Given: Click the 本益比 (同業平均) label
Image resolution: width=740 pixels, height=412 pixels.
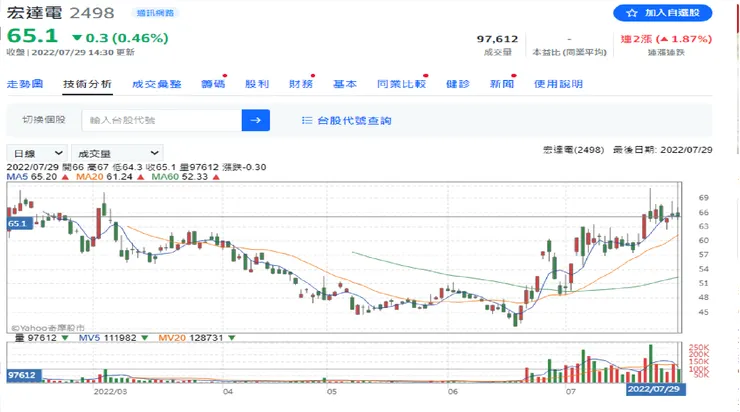Looking at the screenshot, I should [x=570, y=52].
